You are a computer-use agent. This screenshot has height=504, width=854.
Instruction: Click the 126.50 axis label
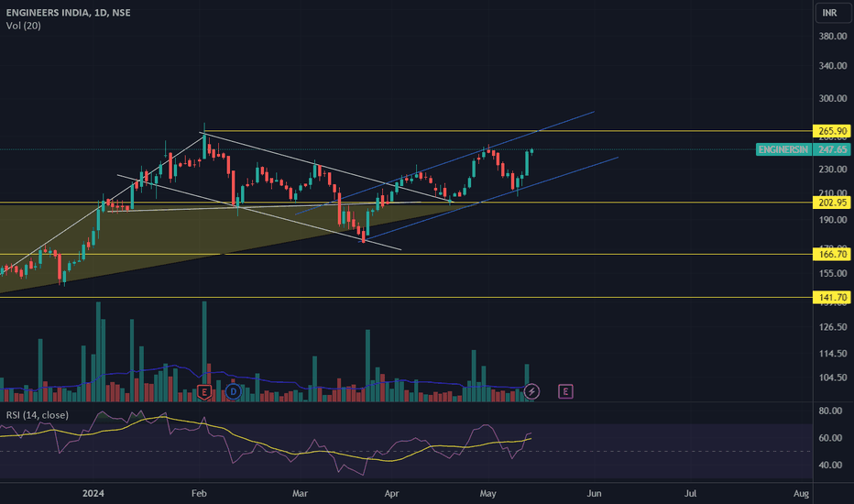(833, 327)
